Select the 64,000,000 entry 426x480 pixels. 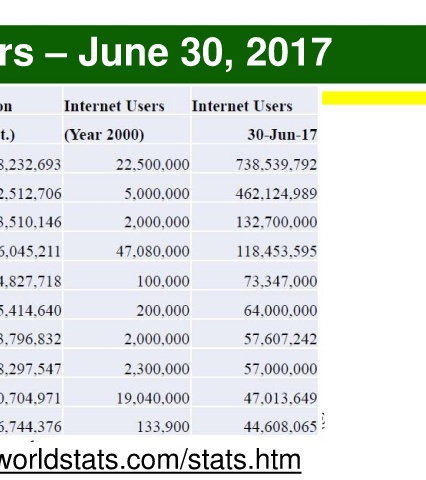(x=255, y=304)
